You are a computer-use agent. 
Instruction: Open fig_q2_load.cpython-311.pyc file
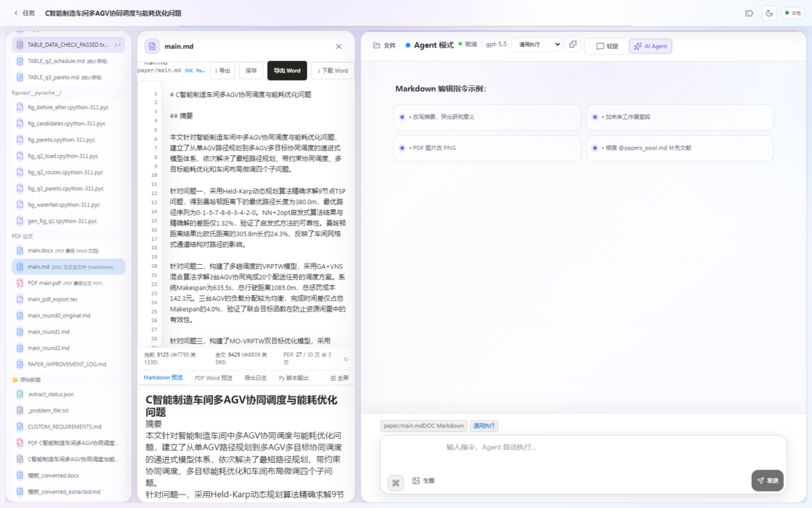click(x=68, y=156)
